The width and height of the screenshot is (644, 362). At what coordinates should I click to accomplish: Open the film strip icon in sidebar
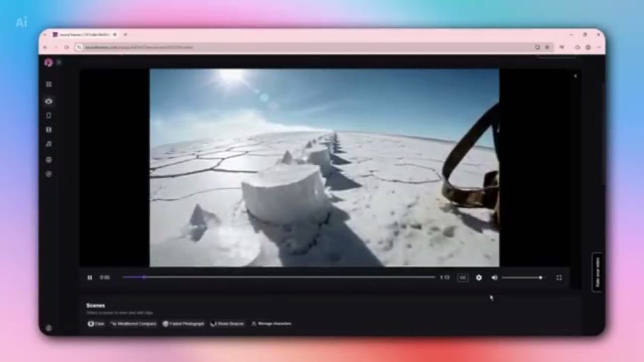(x=49, y=129)
